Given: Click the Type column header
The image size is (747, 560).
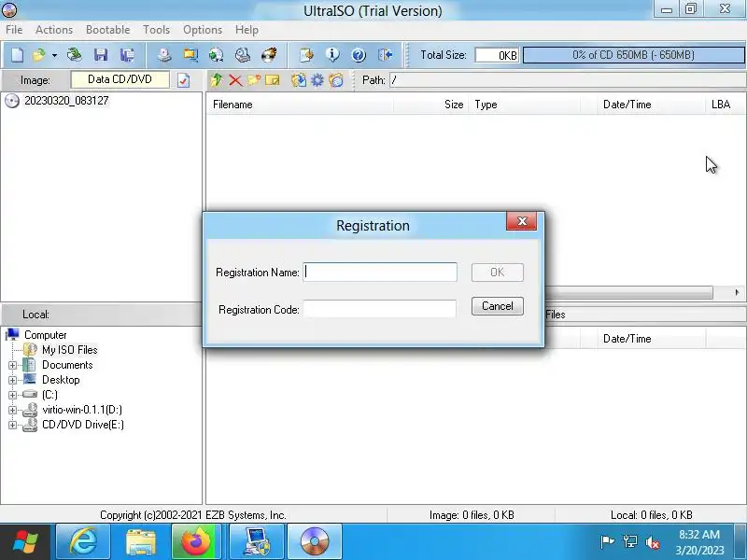Looking at the screenshot, I should pos(525,105).
